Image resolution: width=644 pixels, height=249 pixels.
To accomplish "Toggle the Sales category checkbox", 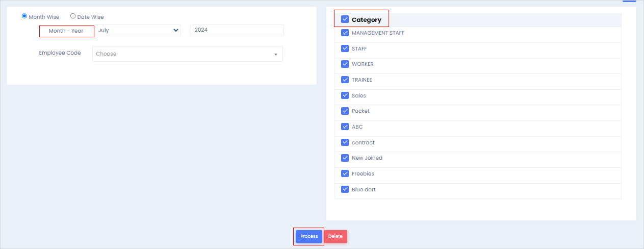I will click(345, 96).
